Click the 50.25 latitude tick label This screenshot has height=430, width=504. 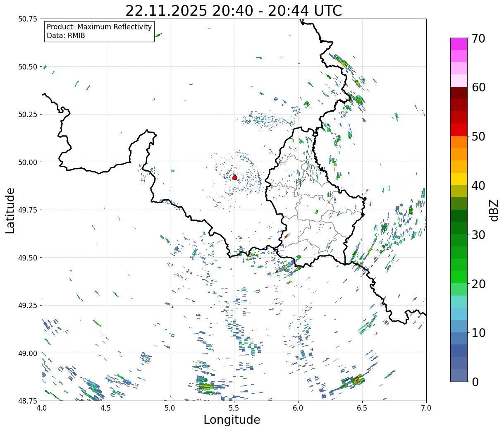pos(28,115)
